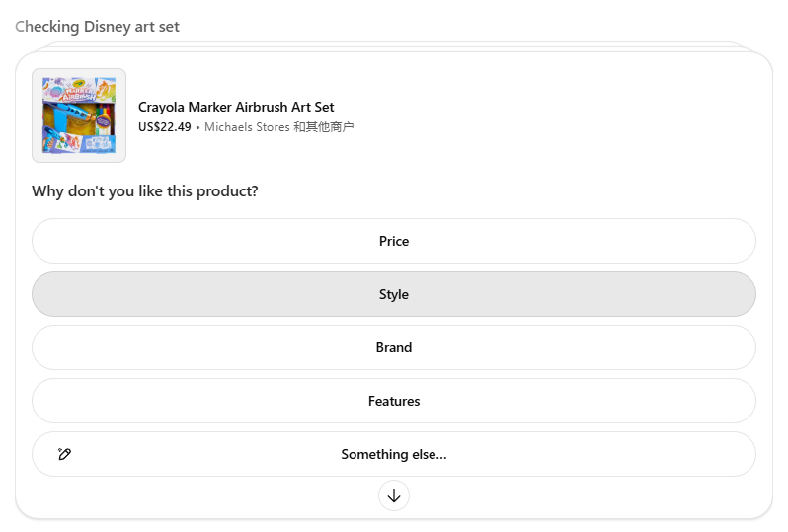Click the Michaels Stores merchant link
The height and width of the screenshot is (532, 788).
coord(247,127)
